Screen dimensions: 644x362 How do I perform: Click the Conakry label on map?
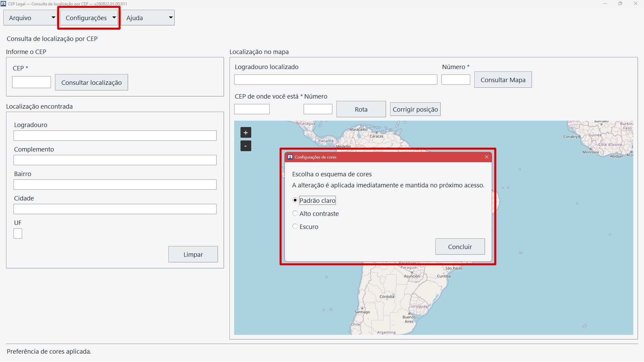click(x=571, y=137)
